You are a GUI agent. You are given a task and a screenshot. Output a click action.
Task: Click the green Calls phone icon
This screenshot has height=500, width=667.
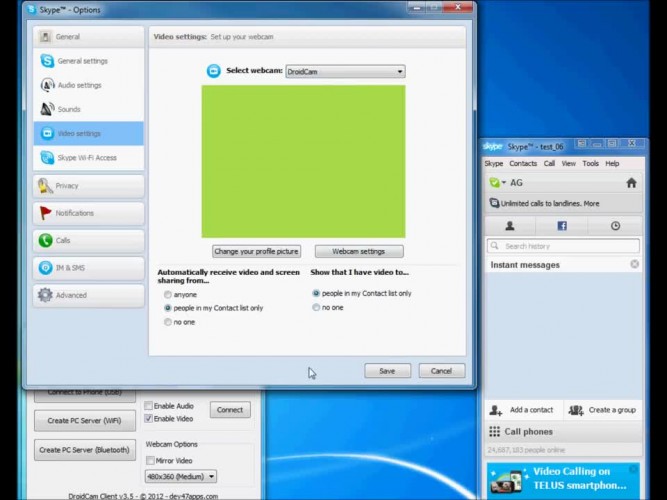click(x=46, y=240)
